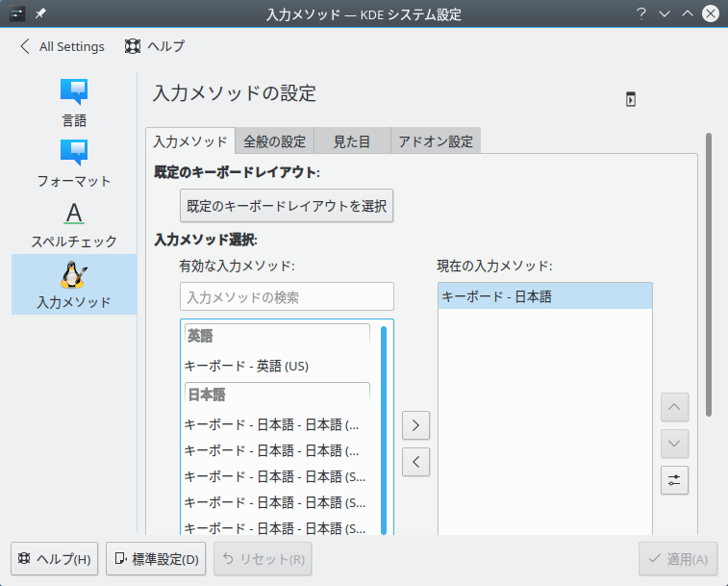Screen dimensions: 728x586
Task: Switch to the 見た目 tab
Action: tap(352, 140)
